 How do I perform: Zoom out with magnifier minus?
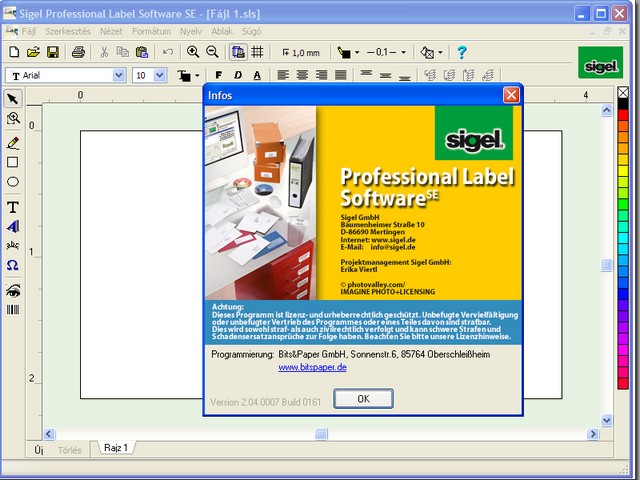pos(212,52)
